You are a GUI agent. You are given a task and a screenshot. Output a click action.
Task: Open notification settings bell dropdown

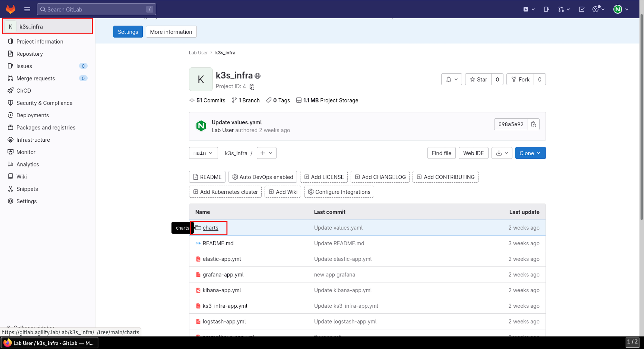tap(451, 79)
